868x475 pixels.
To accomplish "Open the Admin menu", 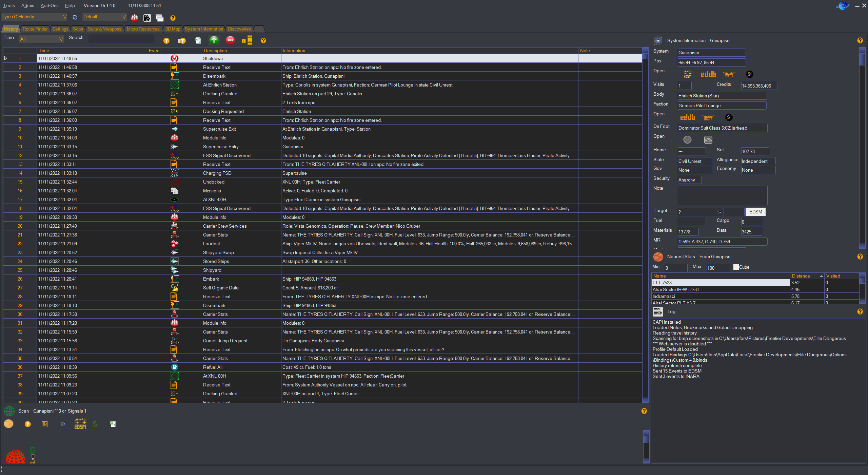I will (x=28, y=5).
